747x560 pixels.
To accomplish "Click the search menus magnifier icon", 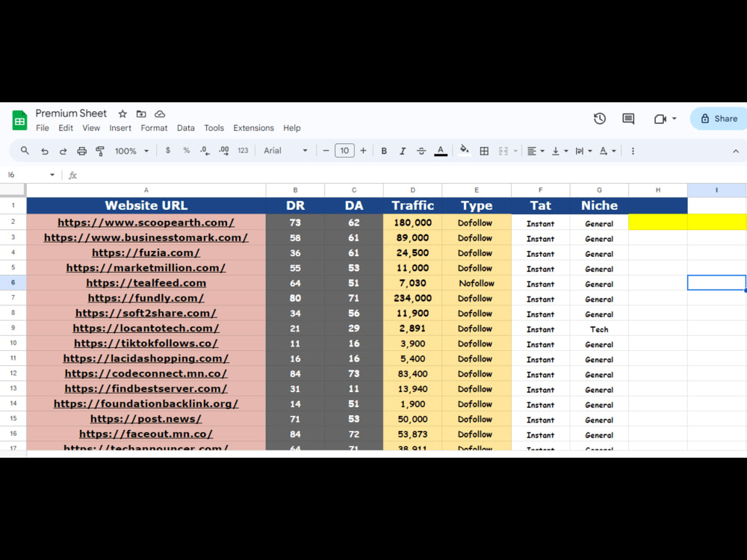I will [x=25, y=151].
